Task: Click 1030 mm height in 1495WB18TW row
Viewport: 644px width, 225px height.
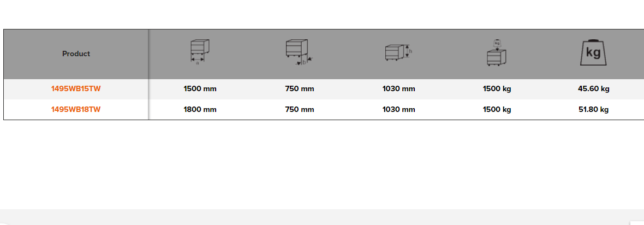Action: (x=398, y=109)
